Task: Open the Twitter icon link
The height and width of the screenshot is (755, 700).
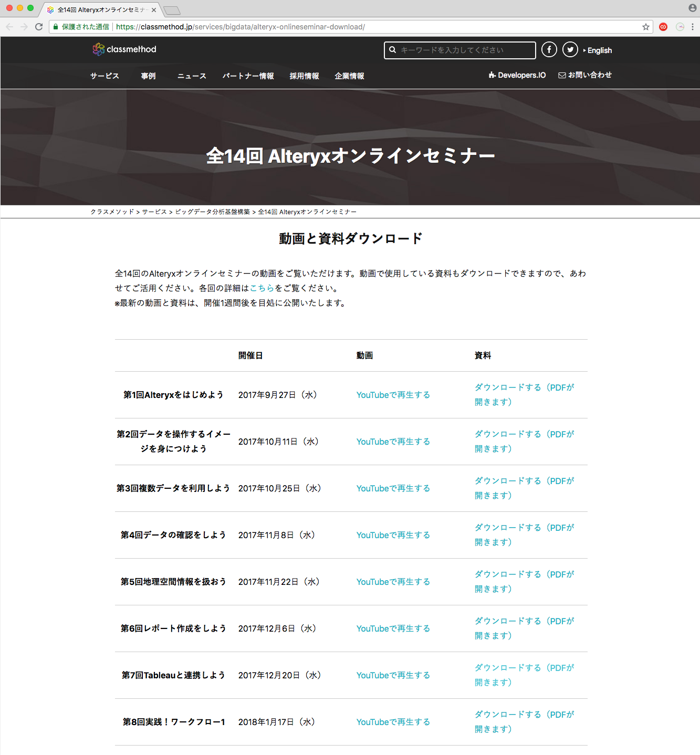Action: click(570, 49)
